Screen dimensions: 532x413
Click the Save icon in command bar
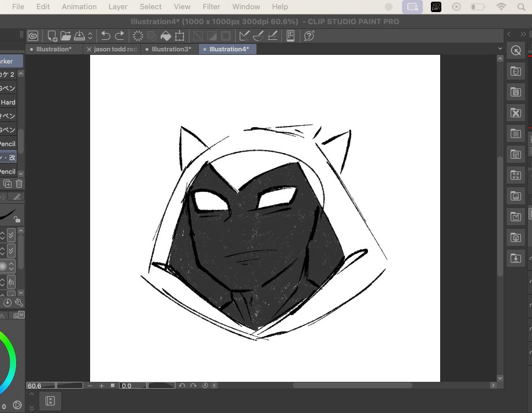click(79, 36)
